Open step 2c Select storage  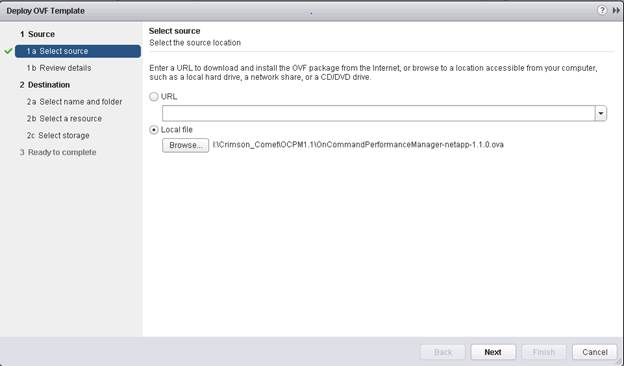click(x=58, y=136)
